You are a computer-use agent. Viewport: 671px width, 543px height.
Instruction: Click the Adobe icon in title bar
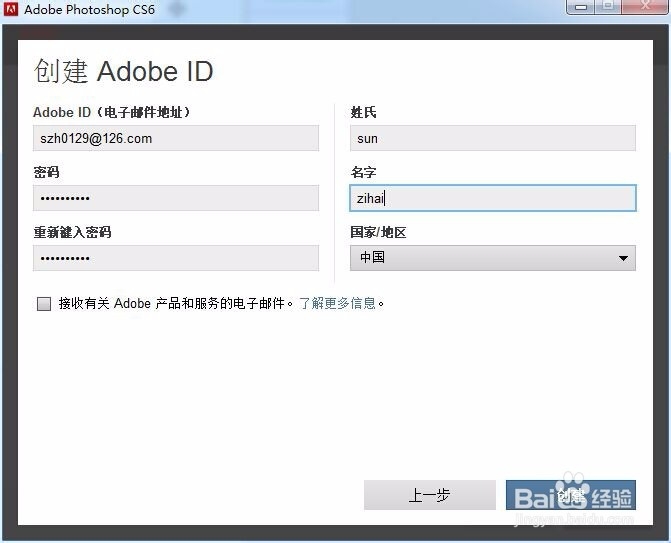11,9
